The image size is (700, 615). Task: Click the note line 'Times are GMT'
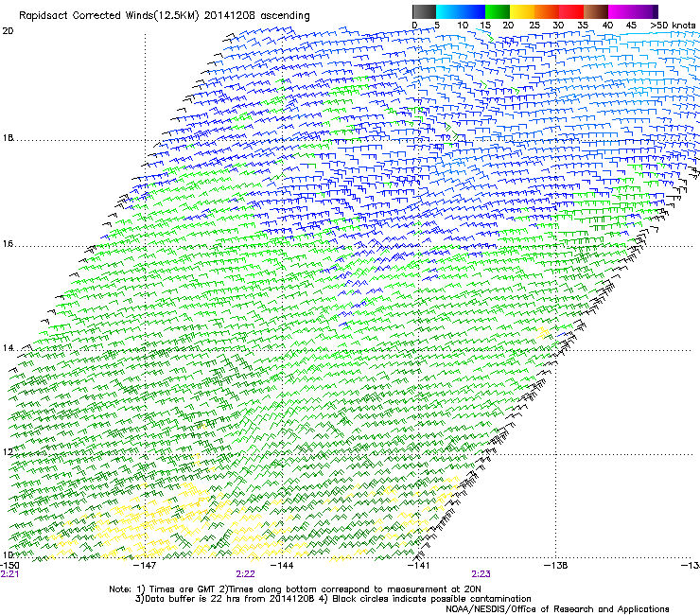[x=183, y=589]
